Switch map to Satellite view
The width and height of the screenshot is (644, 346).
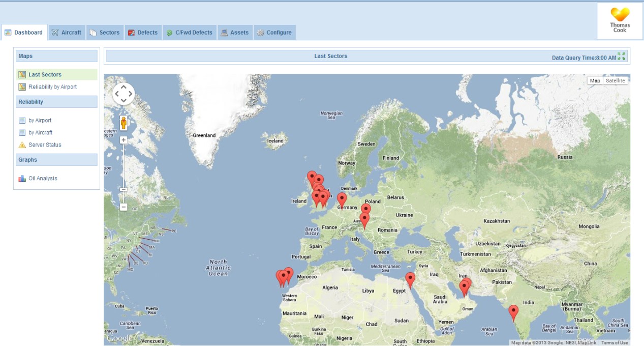(x=615, y=80)
